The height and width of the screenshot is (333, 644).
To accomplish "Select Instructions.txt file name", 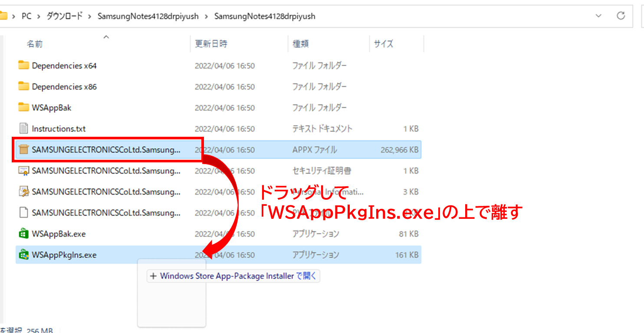I will pos(59,129).
